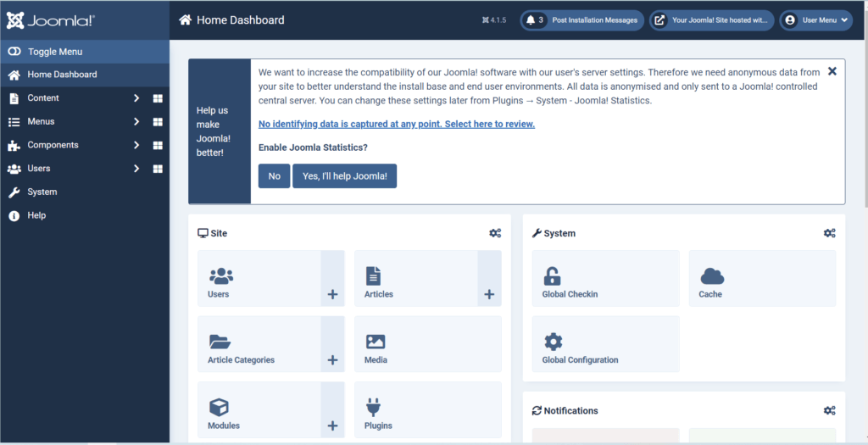Open System panel settings cogs
This screenshot has width=868, height=445.
[829, 233]
